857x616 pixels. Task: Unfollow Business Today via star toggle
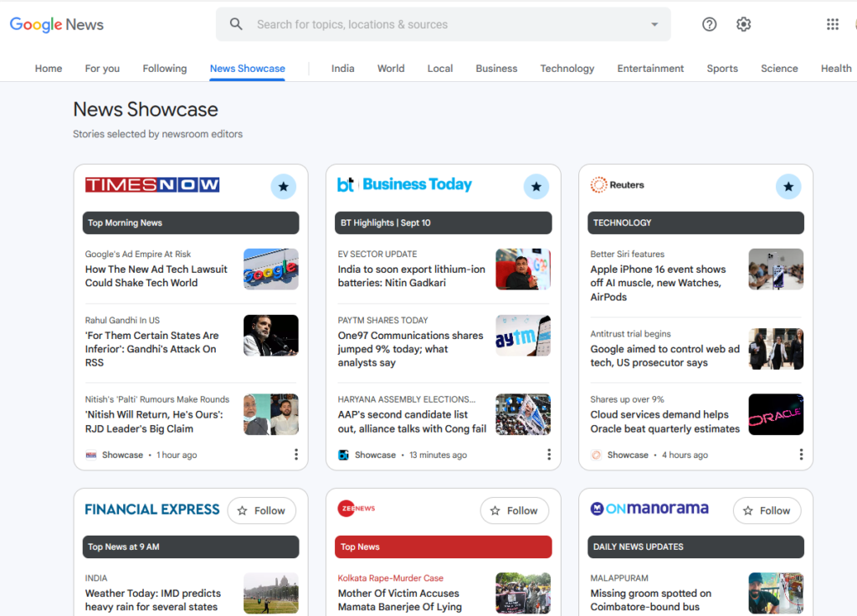point(536,187)
